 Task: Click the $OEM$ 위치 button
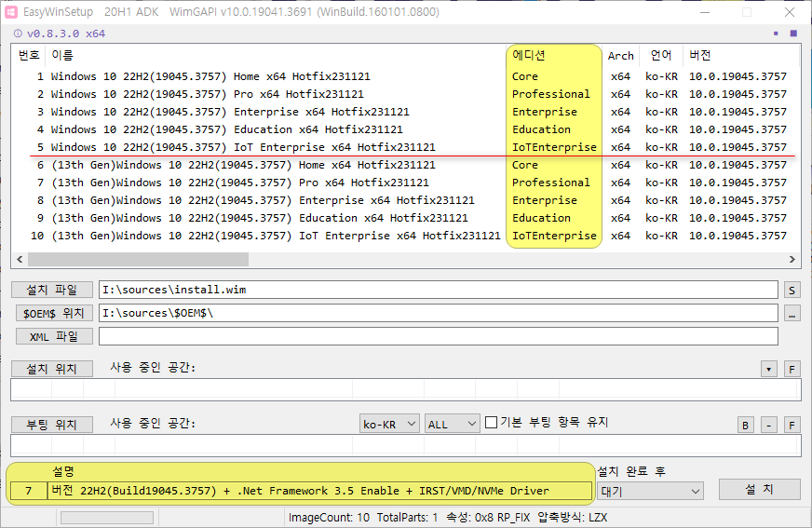click(54, 313)
